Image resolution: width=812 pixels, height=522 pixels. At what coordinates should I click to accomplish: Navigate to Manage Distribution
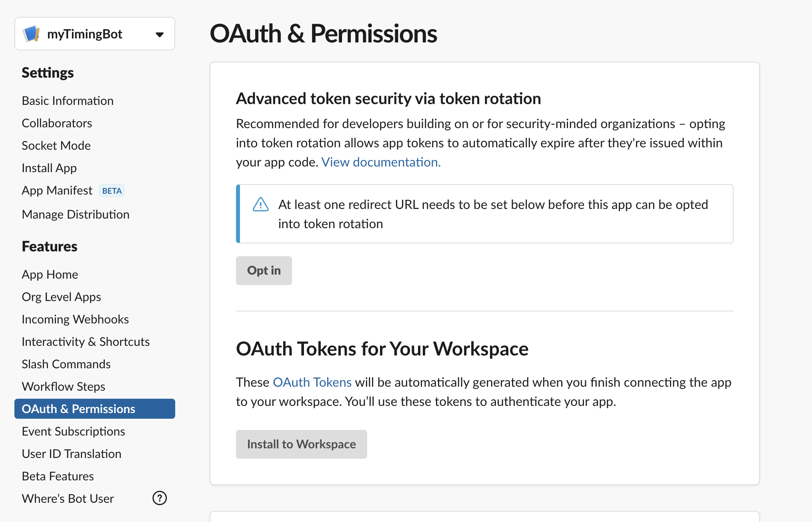(76, 215)
